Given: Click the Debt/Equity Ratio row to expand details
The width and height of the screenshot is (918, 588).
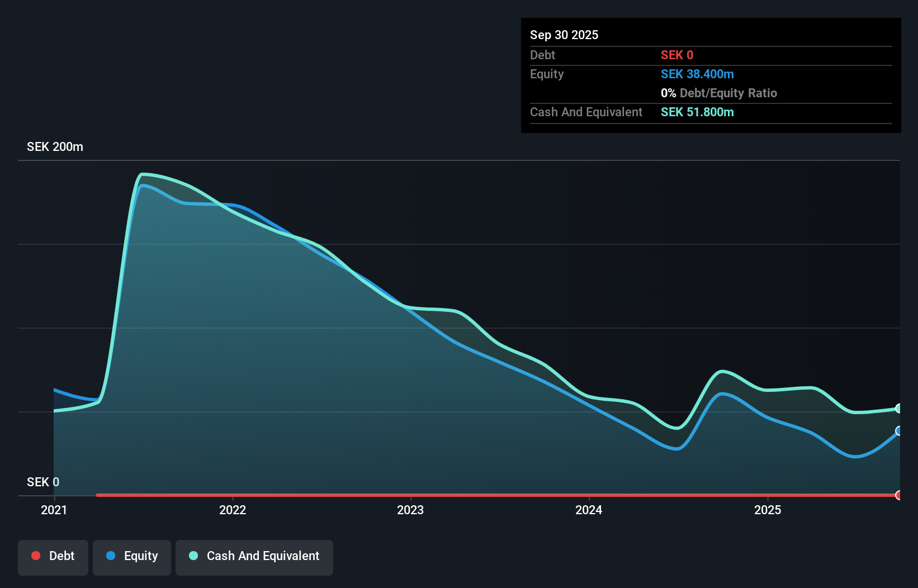Looking at the screenshot, I should click(x=719, y=93).
